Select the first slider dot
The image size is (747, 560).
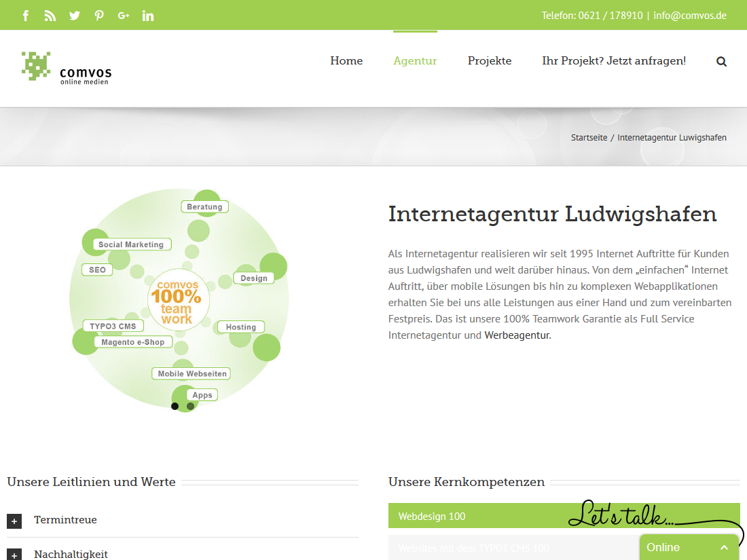coord(175,406)
